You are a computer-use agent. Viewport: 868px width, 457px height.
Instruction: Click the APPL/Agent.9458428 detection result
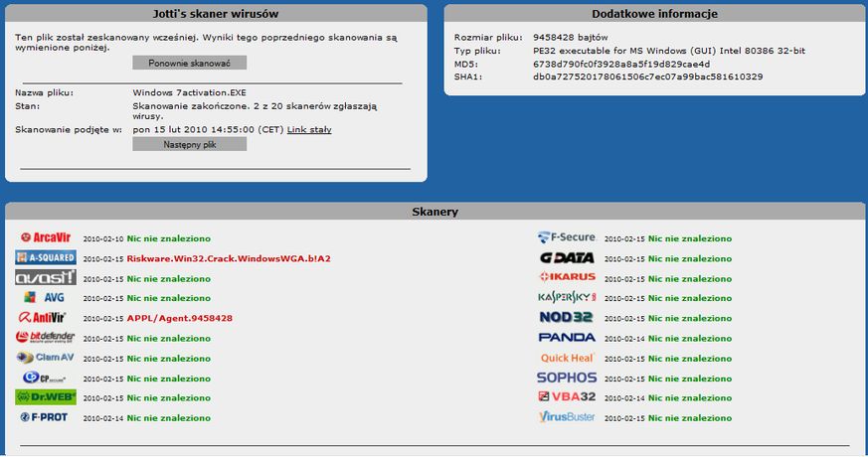(x=179, y=318)
